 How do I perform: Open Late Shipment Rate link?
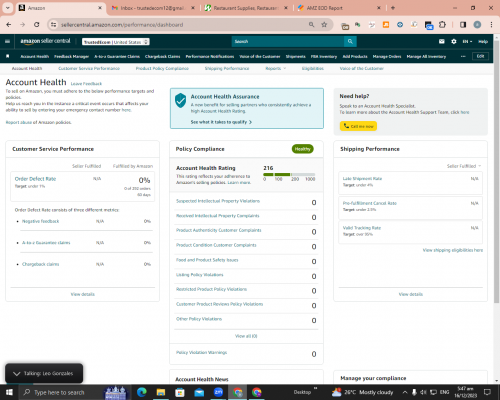pyautogui.click(x=362, y=179)
